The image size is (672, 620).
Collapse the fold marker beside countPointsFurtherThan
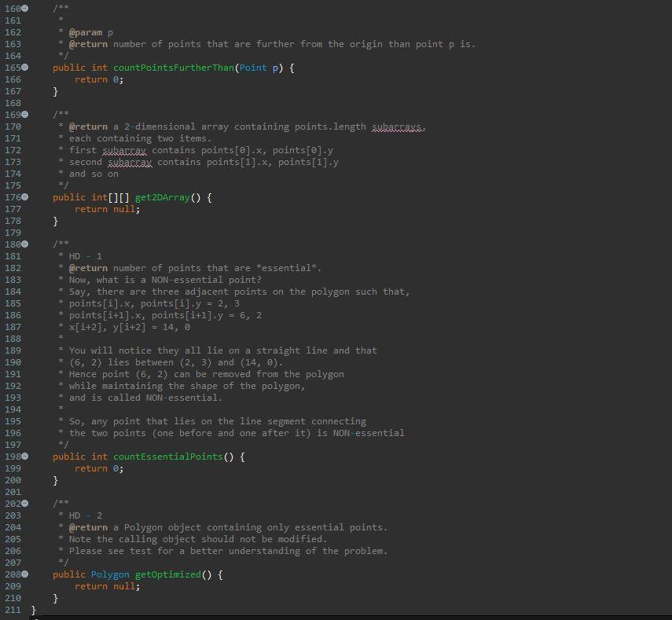(24, 68)
